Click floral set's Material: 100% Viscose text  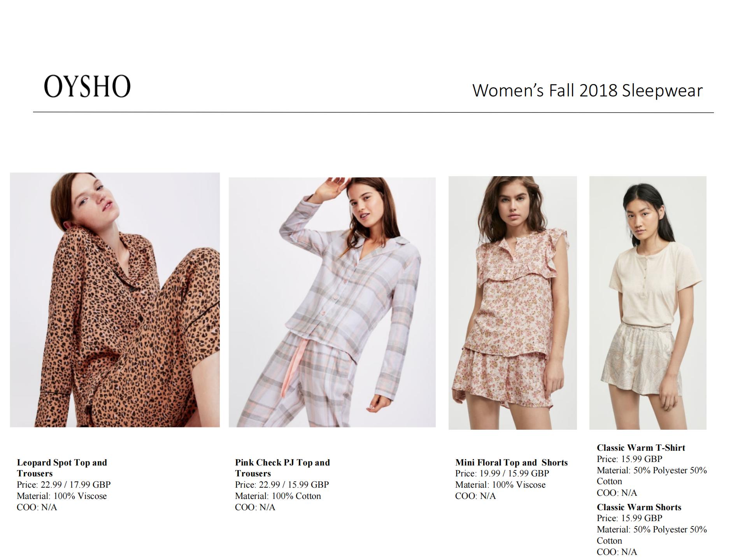coord(500,485)
